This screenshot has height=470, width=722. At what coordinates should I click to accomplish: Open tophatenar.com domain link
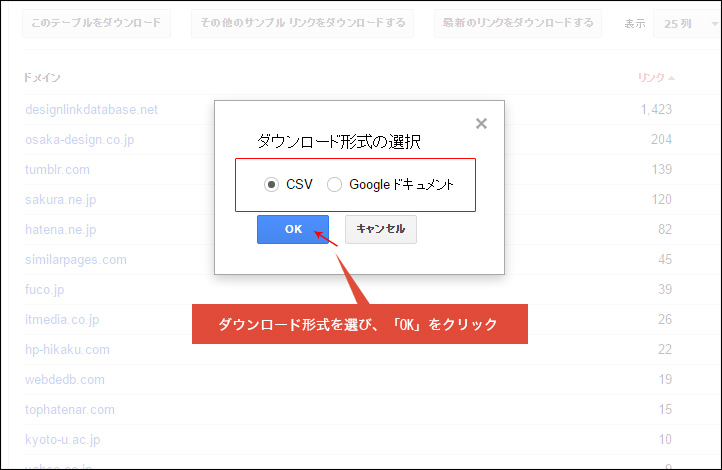click(x=70, y=409)
